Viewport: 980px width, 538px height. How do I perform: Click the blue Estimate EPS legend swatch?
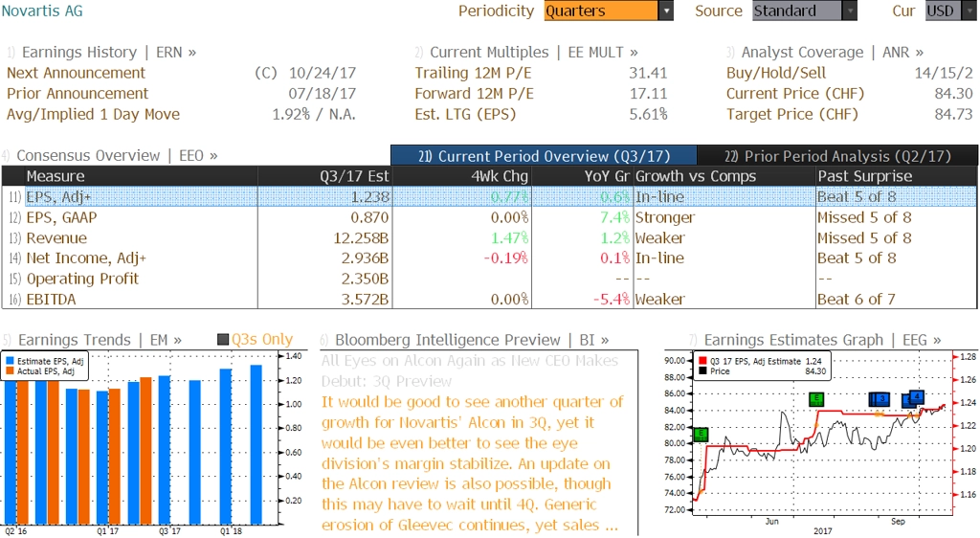click(x=10, y=361)
